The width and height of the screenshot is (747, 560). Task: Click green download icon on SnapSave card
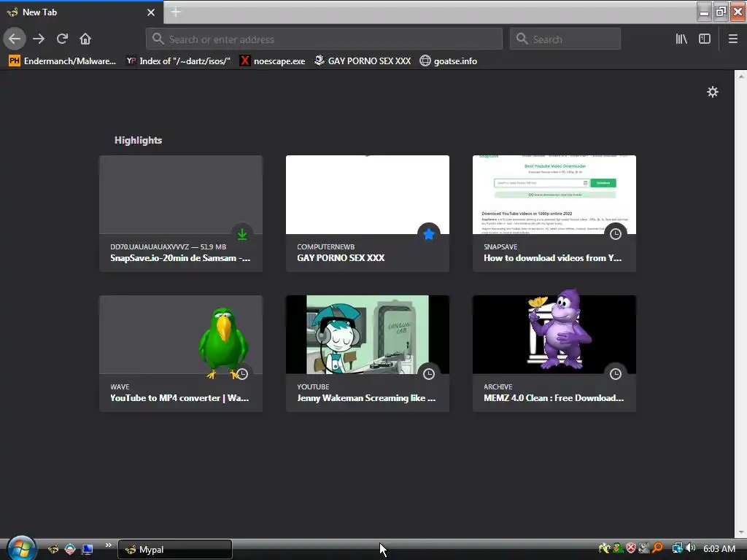coord(242,234)
